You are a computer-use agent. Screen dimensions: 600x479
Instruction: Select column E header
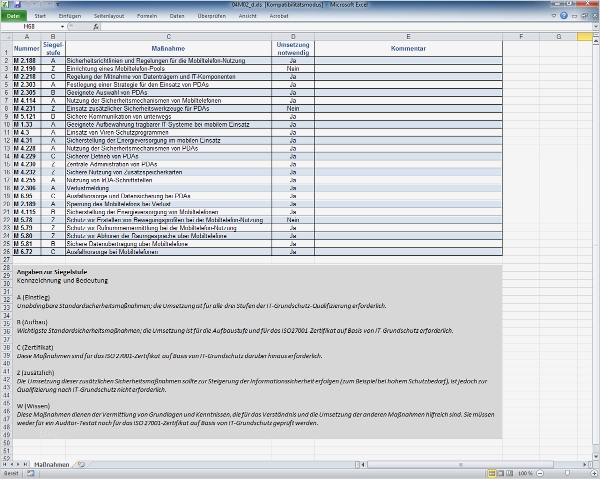[408, 37]
